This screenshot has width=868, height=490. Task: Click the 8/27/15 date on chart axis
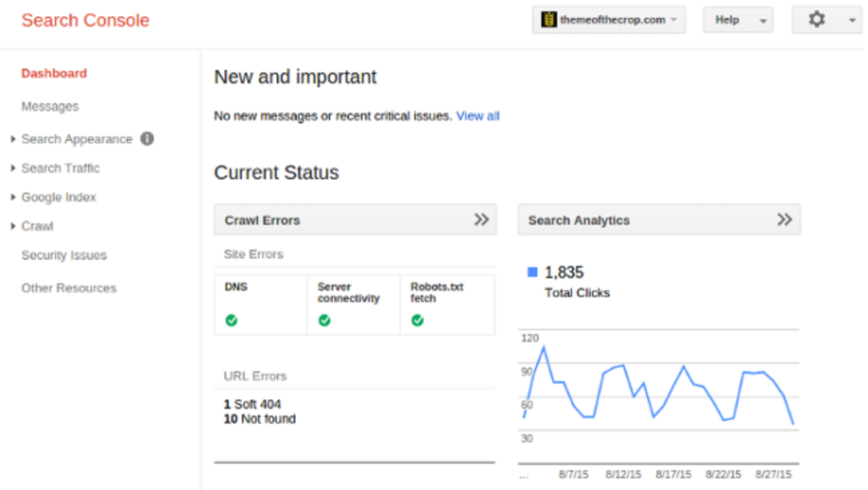(x=773, y=475)
